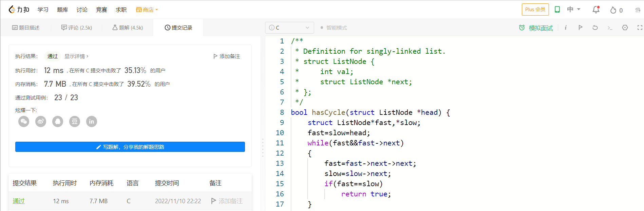Open the notification bell
Image resolution: width=644 pixels, height=211 pixels.
point(596,10)
